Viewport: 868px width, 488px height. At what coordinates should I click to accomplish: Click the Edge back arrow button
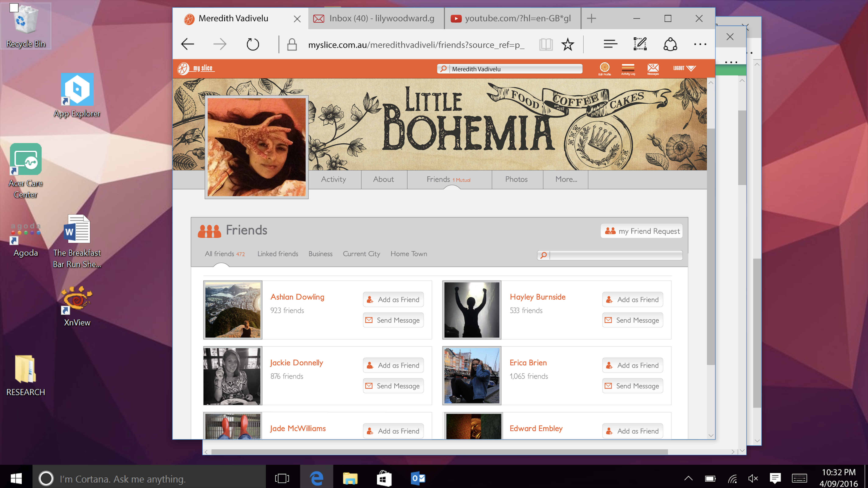click(187, 44)
